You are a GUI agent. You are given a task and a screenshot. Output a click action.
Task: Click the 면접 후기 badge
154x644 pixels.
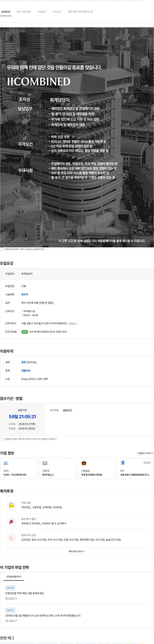click(10, 610)
